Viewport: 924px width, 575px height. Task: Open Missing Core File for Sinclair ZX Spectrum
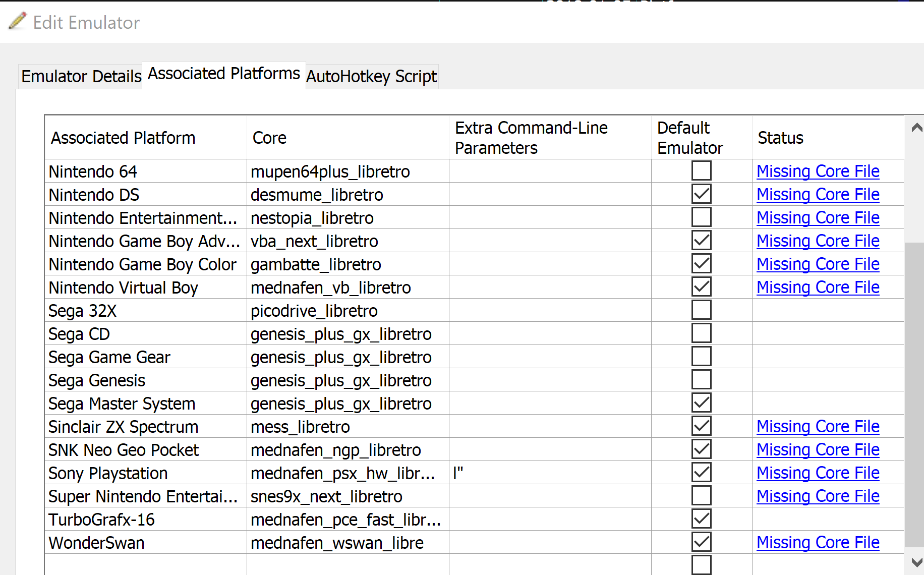[x=818, y=427]
